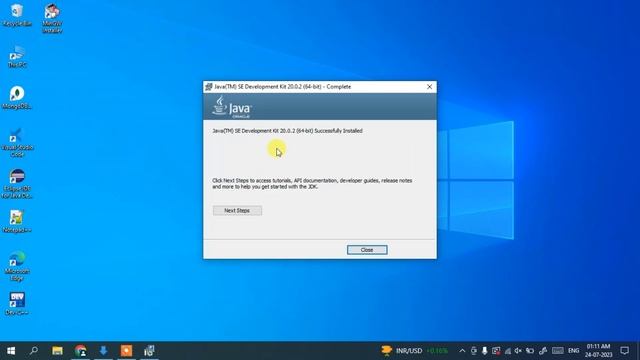Open File Explorer from taskbar
Viewport: 640px width, 360px height.
[57, 351]
